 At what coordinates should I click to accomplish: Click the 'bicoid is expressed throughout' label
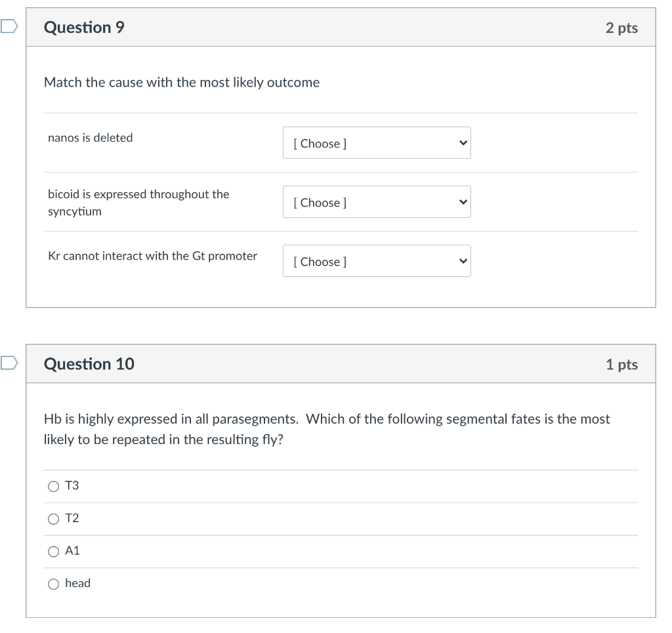[x=138, y=194]
